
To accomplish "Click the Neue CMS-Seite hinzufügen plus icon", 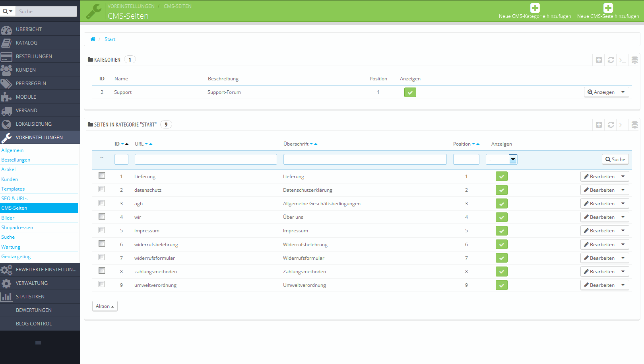I will tap(608, 8).
